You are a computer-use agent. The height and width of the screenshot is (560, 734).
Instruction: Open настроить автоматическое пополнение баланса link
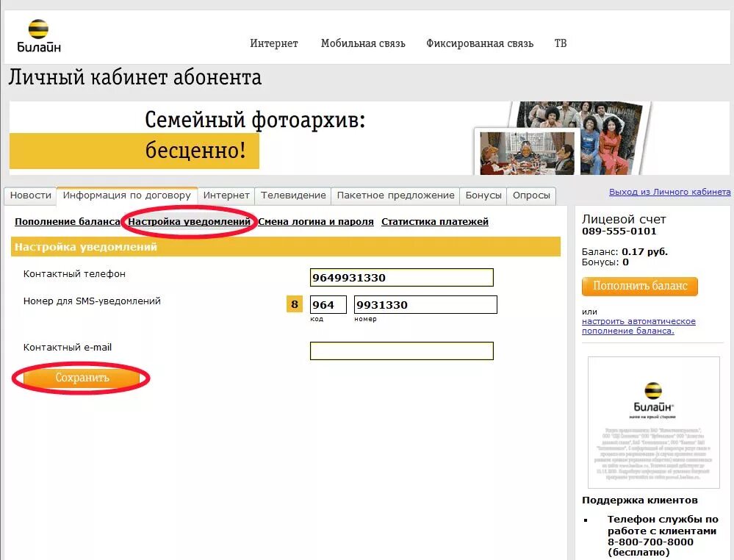point(638,326)
